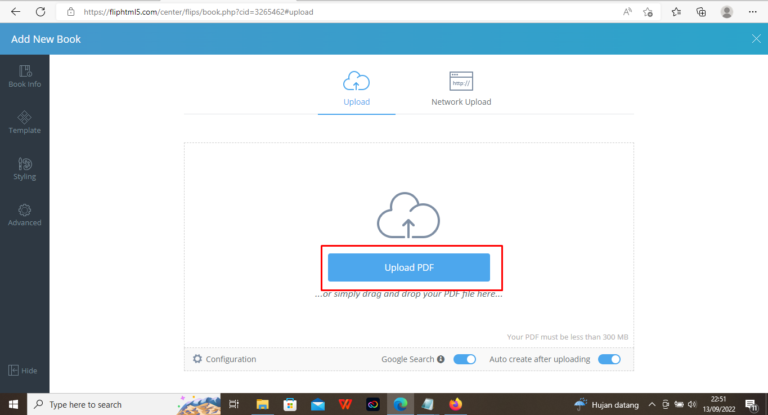Open Firefox from taskbar
The width and height of the screenshot is (768, 415).
pos(455,404)
